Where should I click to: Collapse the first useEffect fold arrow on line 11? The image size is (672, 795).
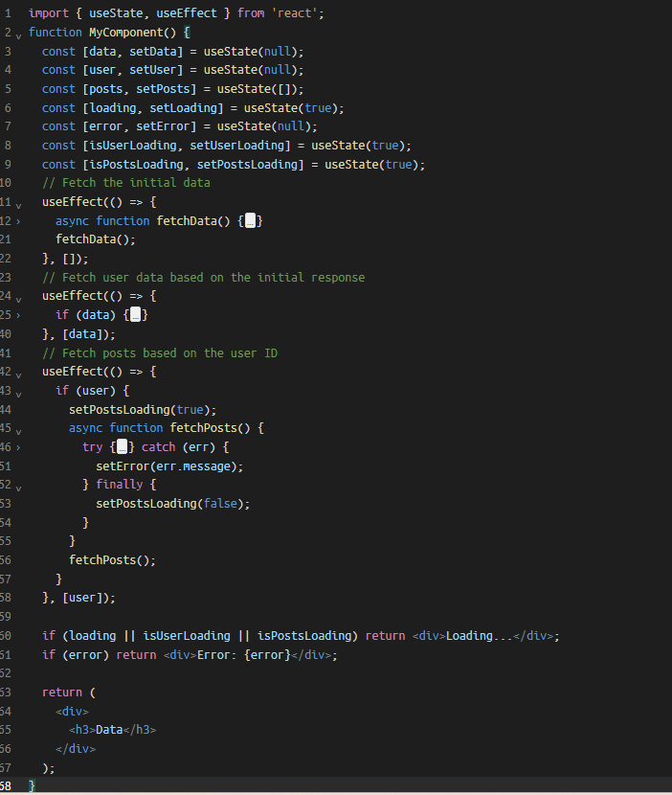[19, 205]
